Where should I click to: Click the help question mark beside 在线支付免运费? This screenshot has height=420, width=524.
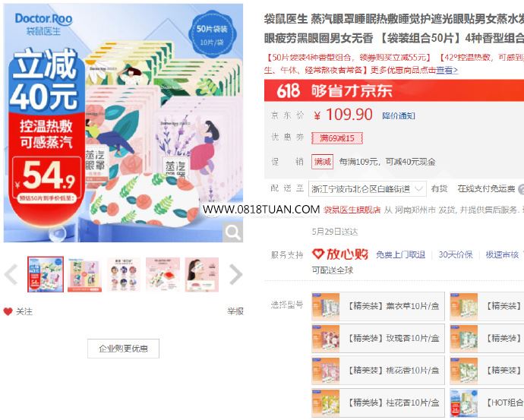point(521,189)
